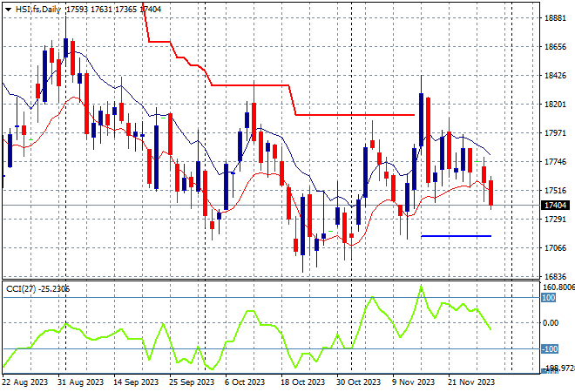Screen dimensions: 575x392
Task: Click the 14 Sep 2023 date label
Action: [x=136, y=382]
